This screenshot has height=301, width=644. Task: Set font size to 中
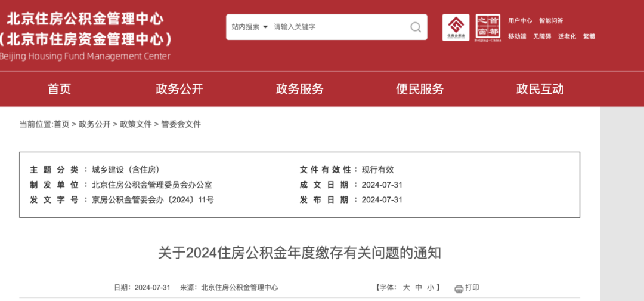click(419, 288)
